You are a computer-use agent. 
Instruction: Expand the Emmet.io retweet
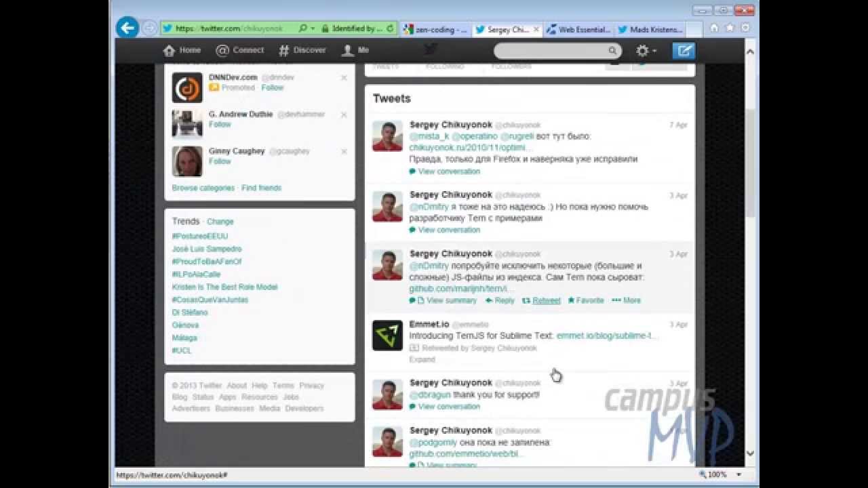point(422,359)
